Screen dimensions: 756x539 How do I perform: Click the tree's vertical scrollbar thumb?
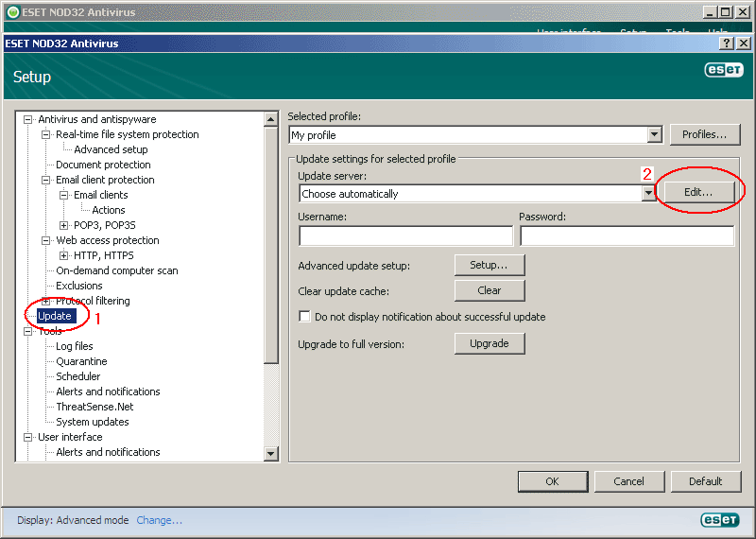271,245
